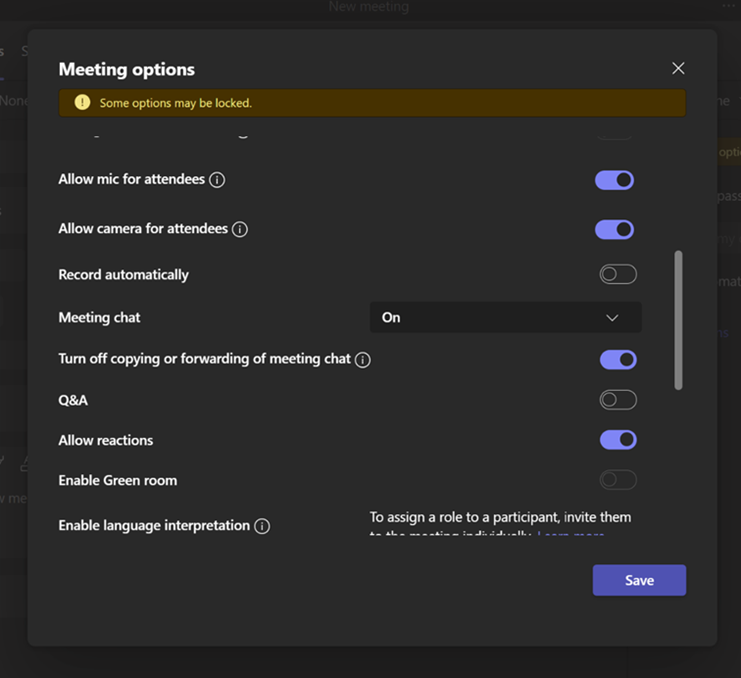Open info tooltip for copying or forwarding chat

click(363, 359)
